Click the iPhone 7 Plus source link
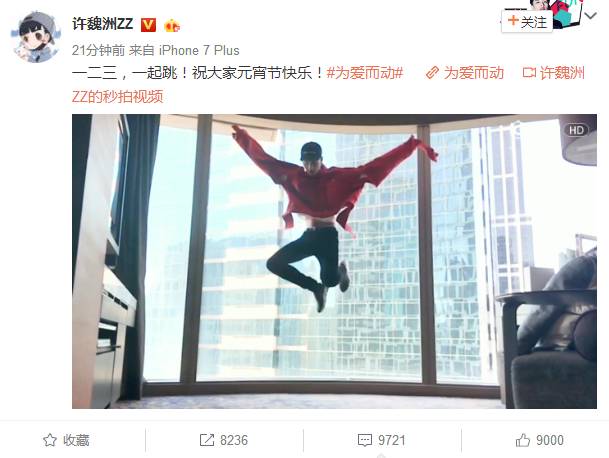The image size is (609, 458). tap(199, 51)
